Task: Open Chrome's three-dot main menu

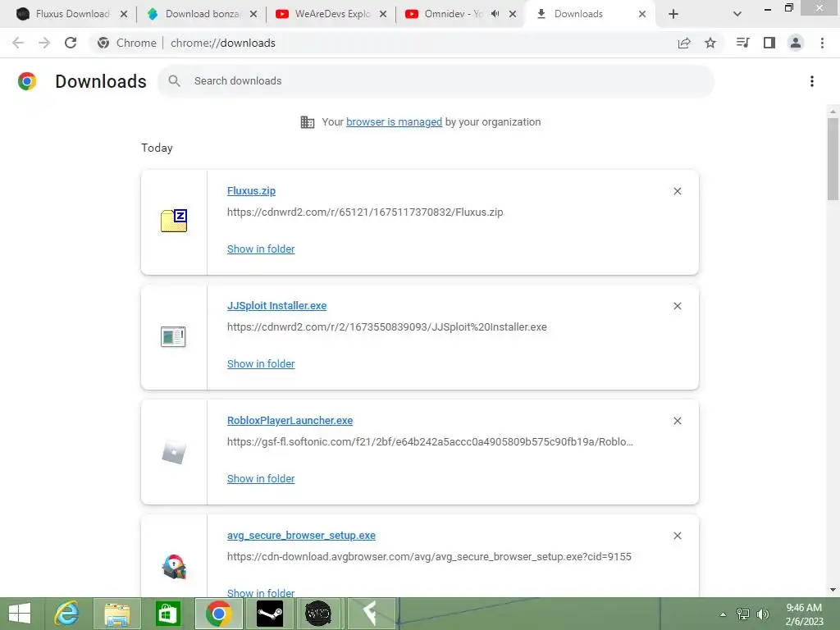Action: 822,43
